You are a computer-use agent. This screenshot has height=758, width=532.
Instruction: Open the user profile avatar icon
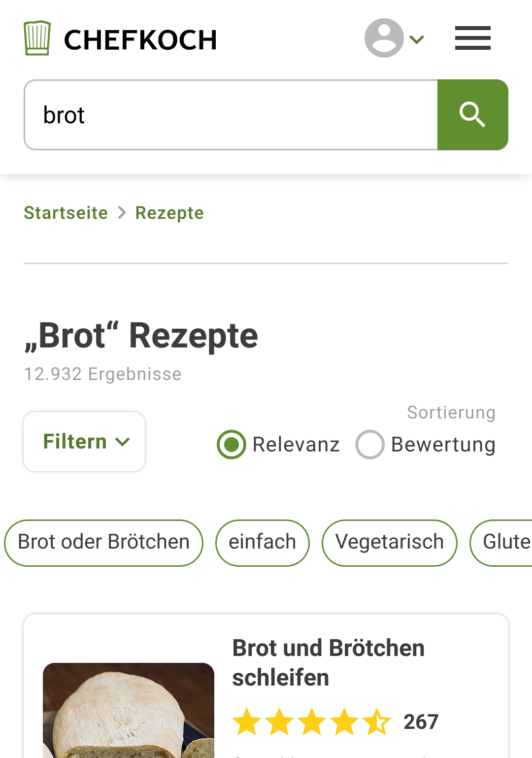coord(384,38)
